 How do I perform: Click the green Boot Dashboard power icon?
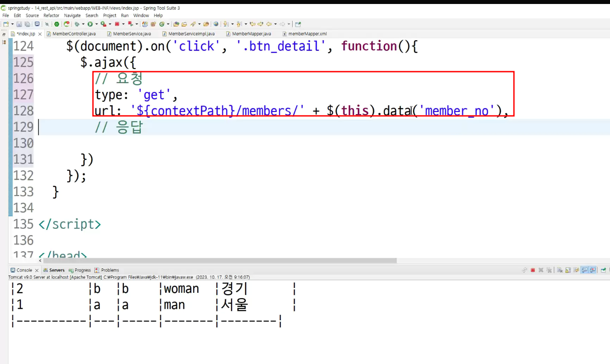(57, 24)
